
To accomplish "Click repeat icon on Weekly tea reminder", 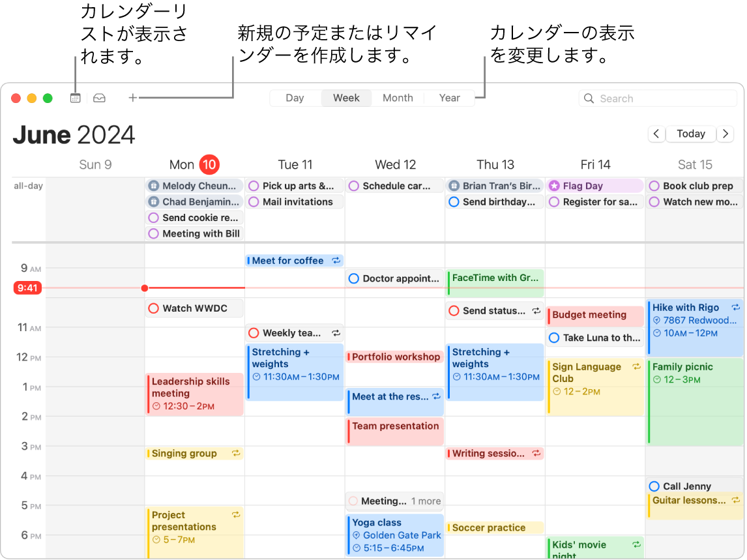I will point(336,333).
